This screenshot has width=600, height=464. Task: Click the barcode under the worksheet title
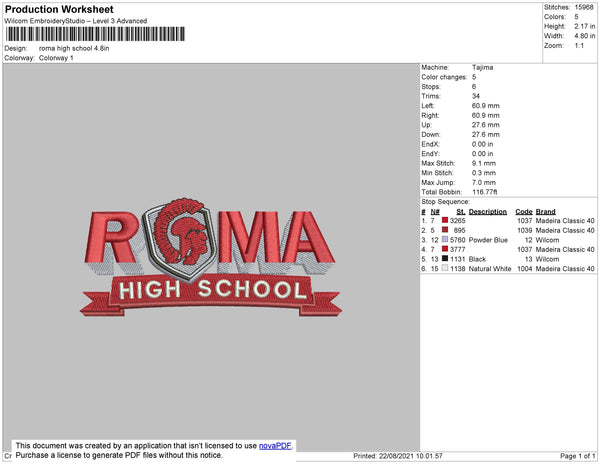coord(95,34)
